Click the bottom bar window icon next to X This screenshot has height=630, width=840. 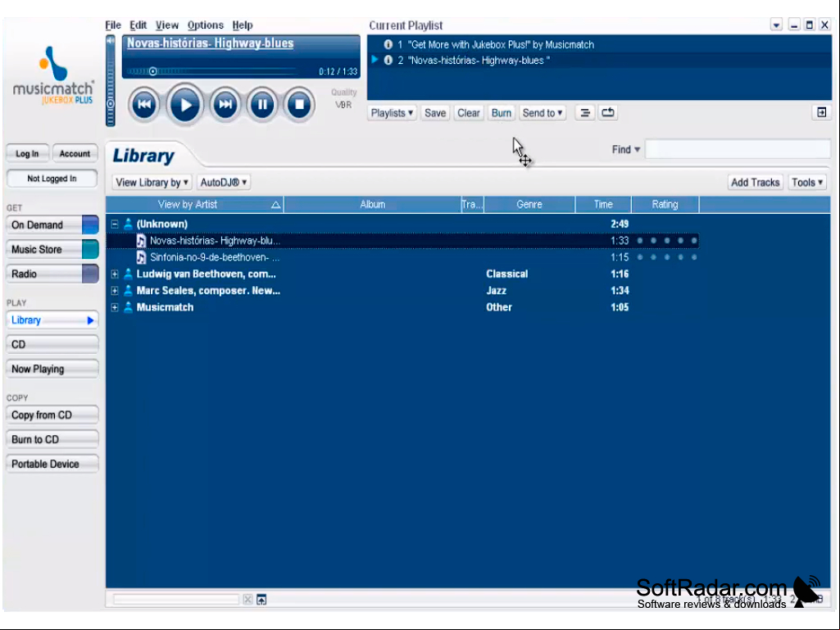point(261,600)
